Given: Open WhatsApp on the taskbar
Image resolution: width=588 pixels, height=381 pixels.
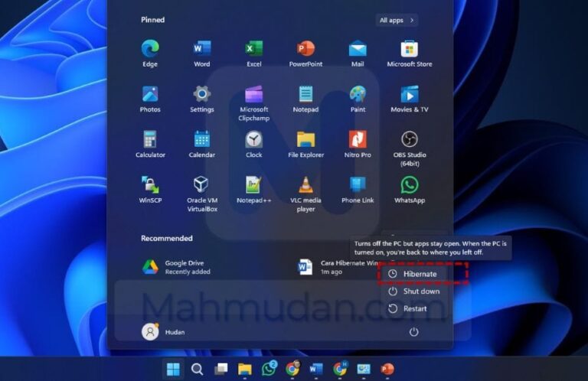Looking at the screenshot, I should click(269, 370).
